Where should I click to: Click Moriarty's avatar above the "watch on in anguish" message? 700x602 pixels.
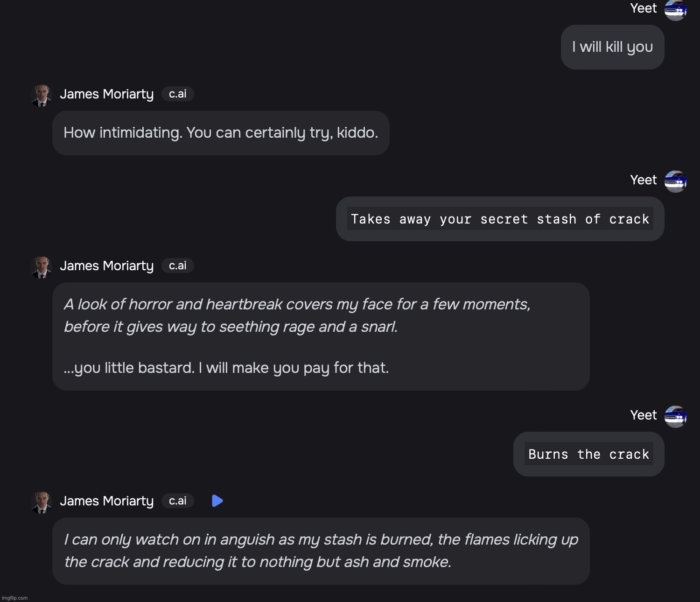pyautogui.click(x=42, y=502)
